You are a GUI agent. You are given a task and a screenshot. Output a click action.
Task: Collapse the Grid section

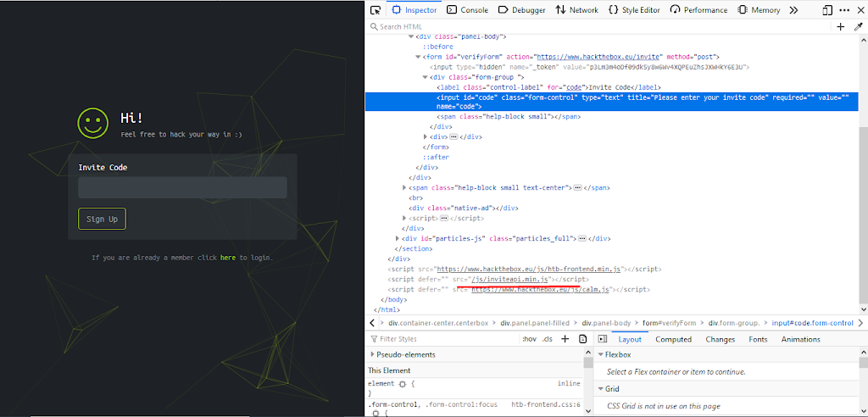[600, 389]
